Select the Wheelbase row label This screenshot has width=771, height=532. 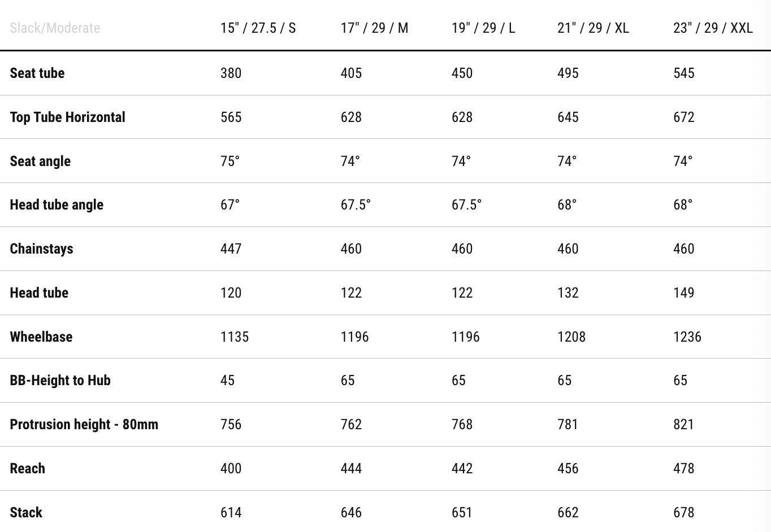[x=41, y=337]
